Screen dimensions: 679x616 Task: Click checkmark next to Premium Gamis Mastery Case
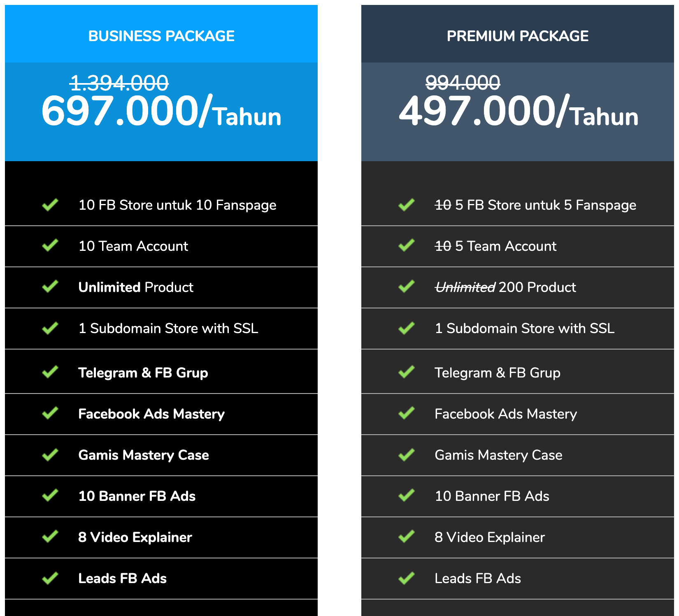(406, 455)
